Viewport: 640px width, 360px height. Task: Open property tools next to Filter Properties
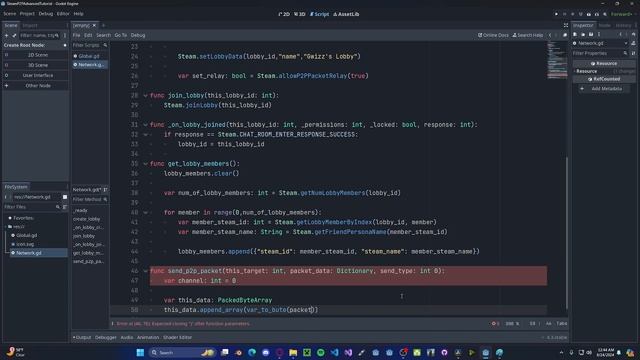tap(633, 53)
